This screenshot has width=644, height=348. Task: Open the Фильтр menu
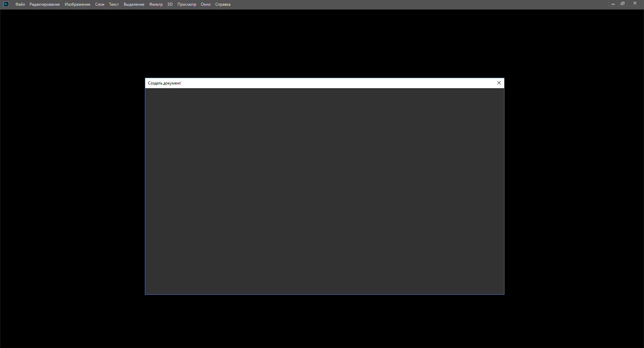click(156, 4)
